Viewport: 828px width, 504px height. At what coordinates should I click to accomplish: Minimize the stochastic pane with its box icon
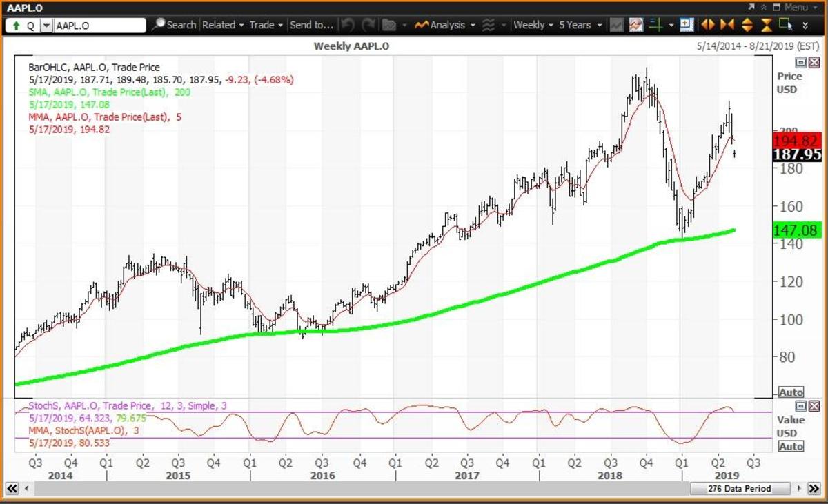click(x=801, y=405)
